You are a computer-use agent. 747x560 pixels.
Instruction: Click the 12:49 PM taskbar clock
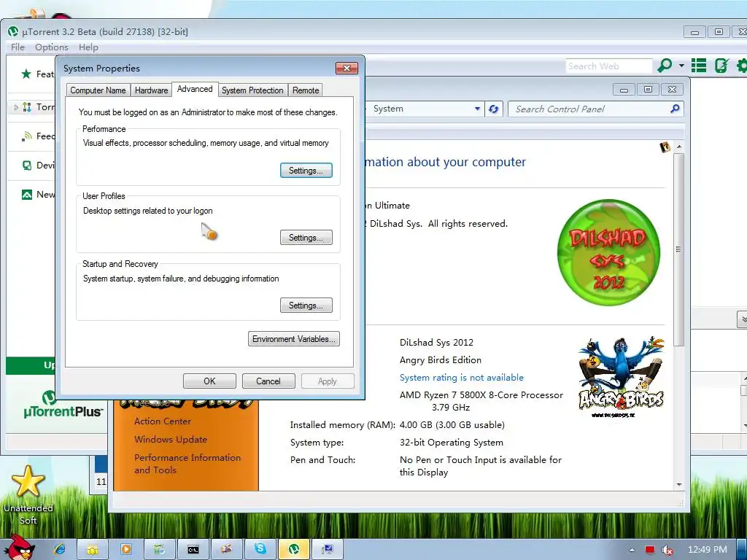tap(708, 550)
